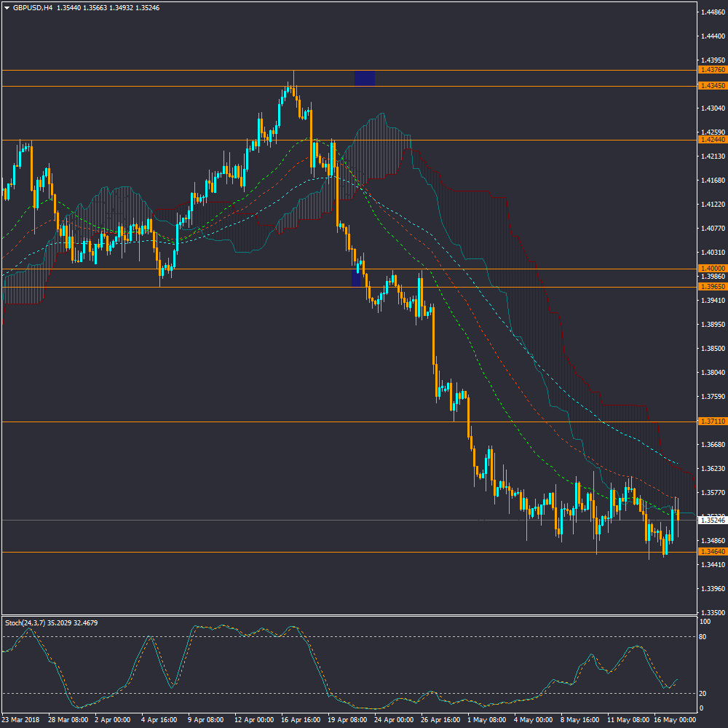Select the 1.40000 price level tag
Image resolution: width=728 pixels, height=728 pixels.
pyautogui.click(x=711, y=269)
